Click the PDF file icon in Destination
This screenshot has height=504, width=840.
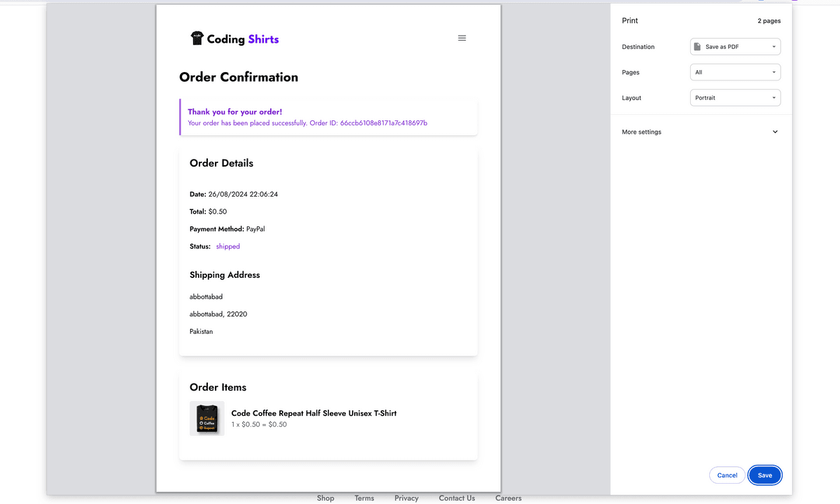coord(697,47)
